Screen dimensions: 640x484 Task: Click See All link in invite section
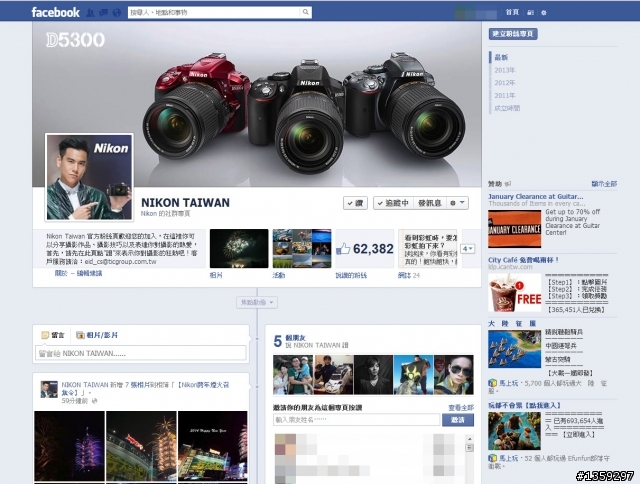click(x=461, y=407)
